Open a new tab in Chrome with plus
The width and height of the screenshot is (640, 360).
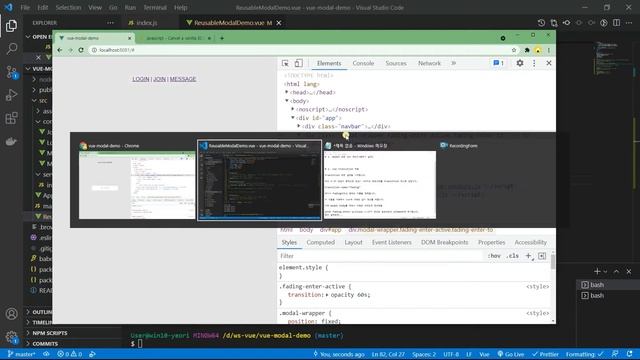point(222,38)
